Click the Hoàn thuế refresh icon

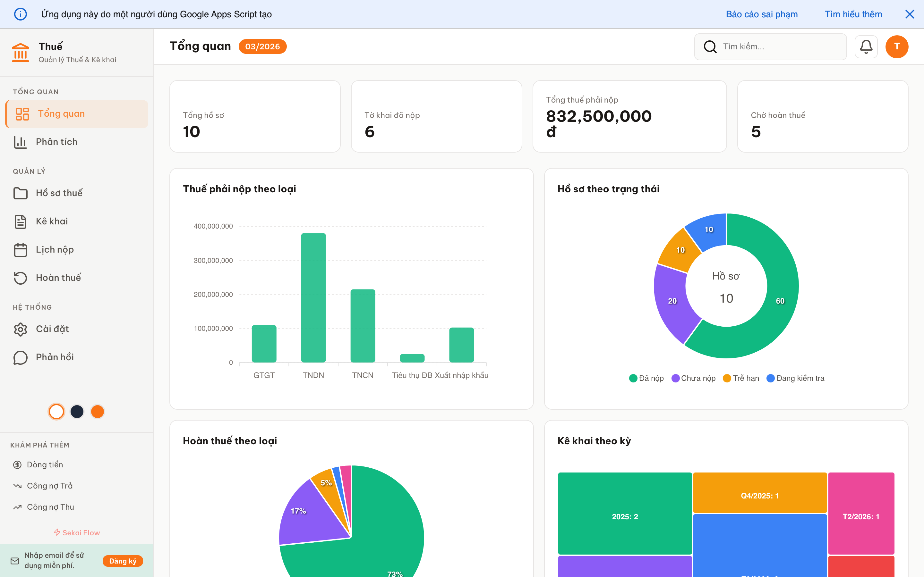pos(21,278)
